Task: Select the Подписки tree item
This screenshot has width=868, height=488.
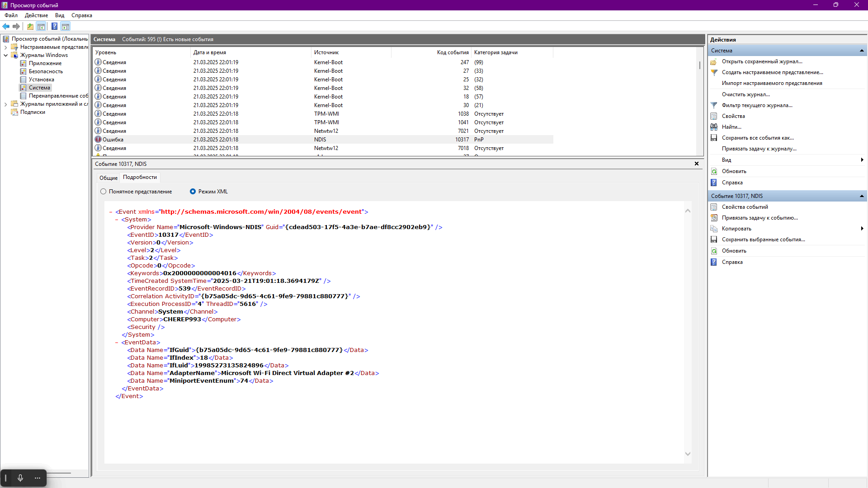Action: (x=33, y=112)
